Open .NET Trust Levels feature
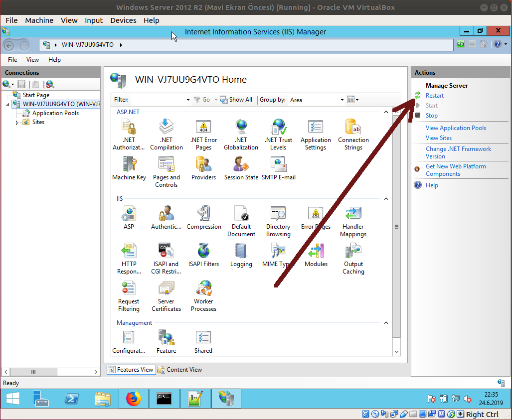Viewport: 512px width, 420px height. tap(278, 135)
